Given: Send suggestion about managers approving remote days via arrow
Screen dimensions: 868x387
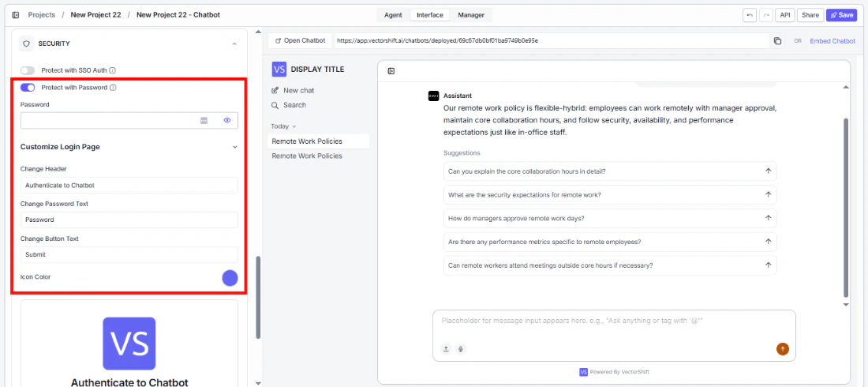Looking at the screenshot, I should point(768,218).
